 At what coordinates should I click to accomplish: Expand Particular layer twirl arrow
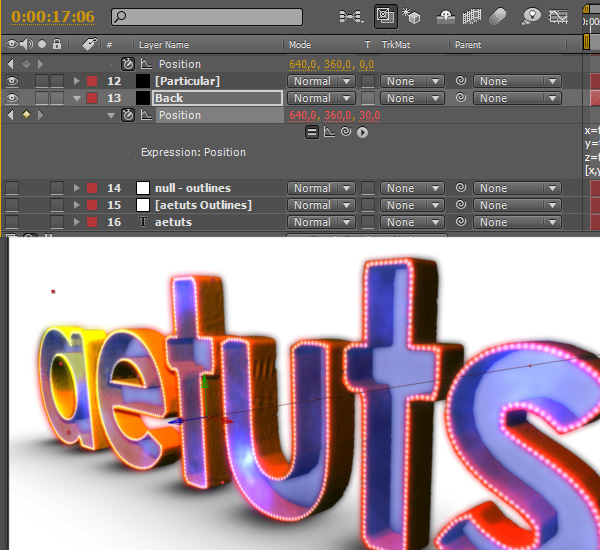pos(77,81)
